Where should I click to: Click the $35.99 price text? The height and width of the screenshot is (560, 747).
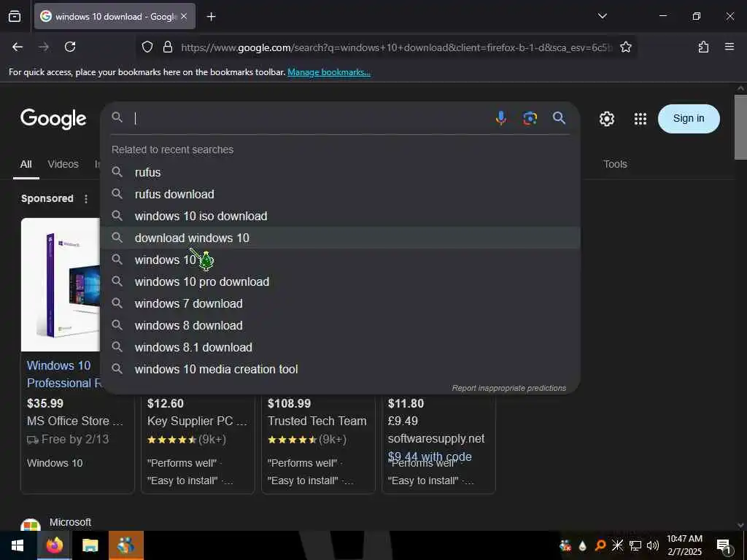click(45, 403)
